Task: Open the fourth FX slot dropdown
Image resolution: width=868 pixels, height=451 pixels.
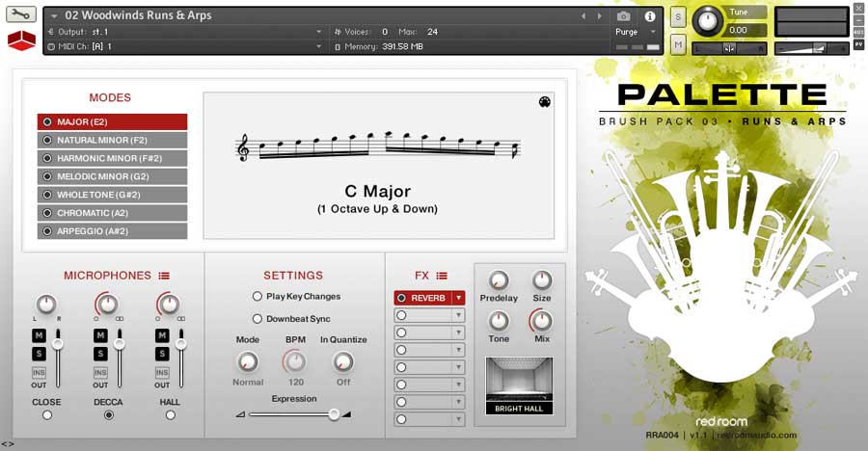Action: coord(458,350)
